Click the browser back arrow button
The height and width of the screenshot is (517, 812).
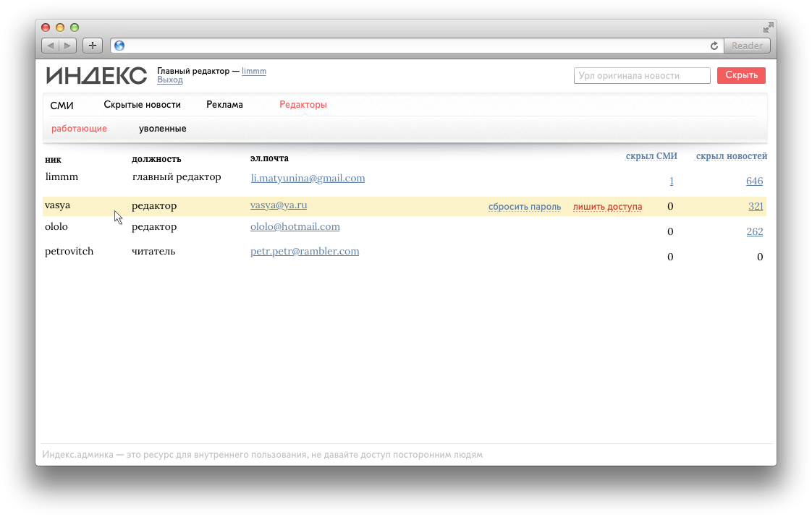[x=50, y=46]
